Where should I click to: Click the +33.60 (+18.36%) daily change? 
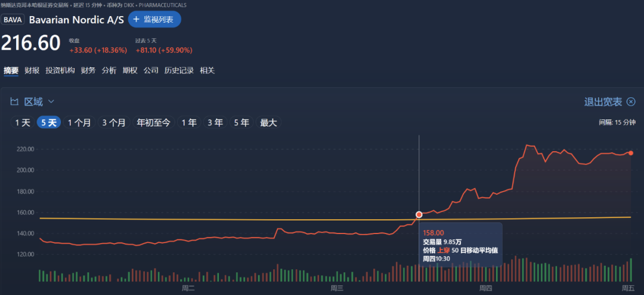tap(98, 50)
